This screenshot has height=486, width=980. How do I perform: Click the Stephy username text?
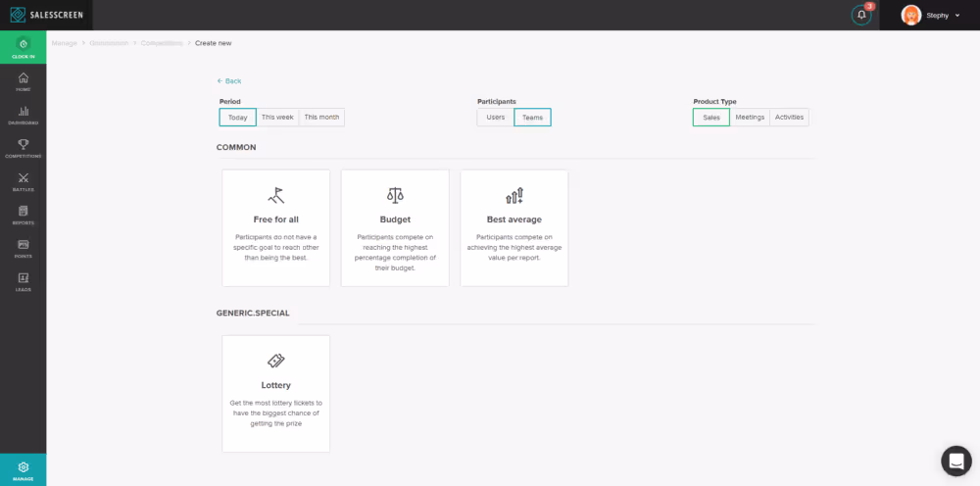[938, 16]
